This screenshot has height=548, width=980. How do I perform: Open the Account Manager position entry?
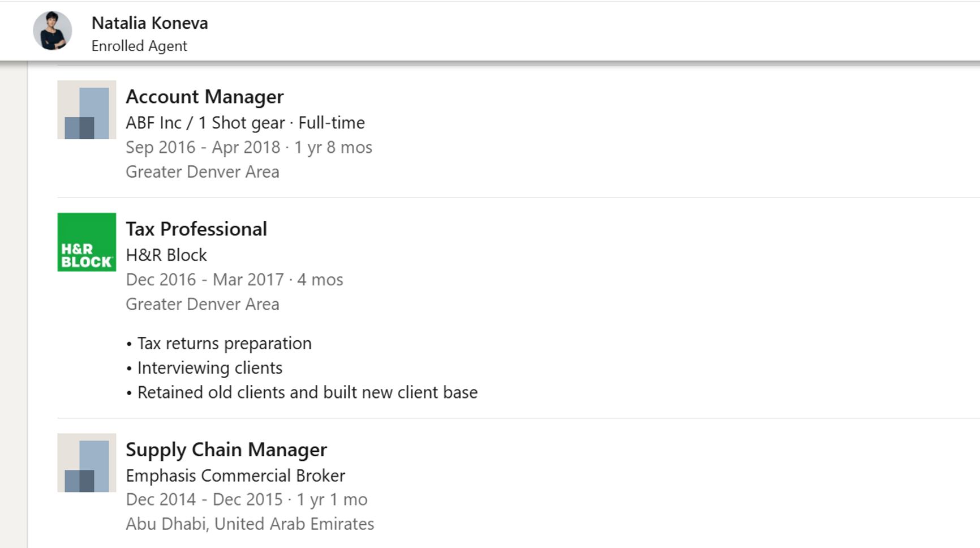click(205, 97)
